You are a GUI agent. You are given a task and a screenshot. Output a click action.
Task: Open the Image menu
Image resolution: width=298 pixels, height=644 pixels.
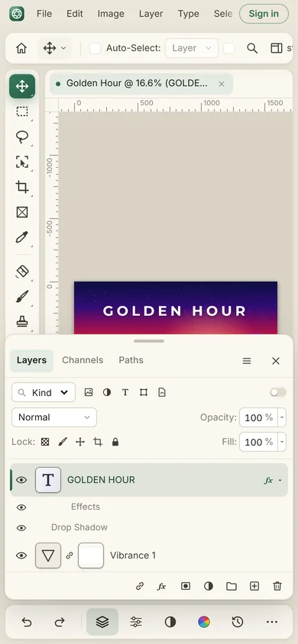[x=111, y=14]
